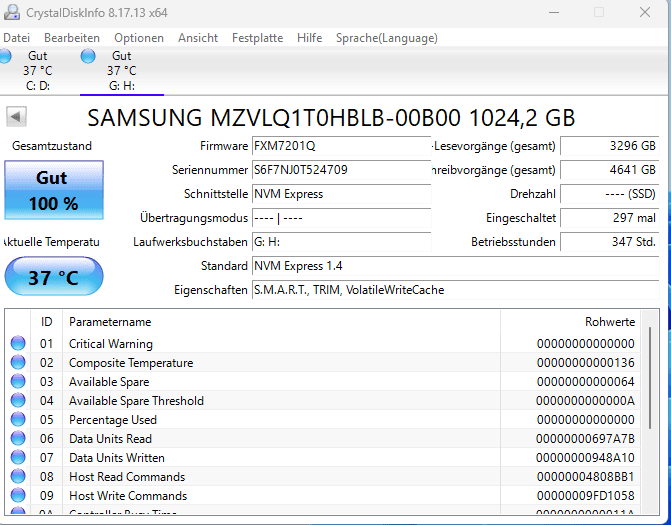Click the SMART table vertical scrollbar

tap(650, 378)
